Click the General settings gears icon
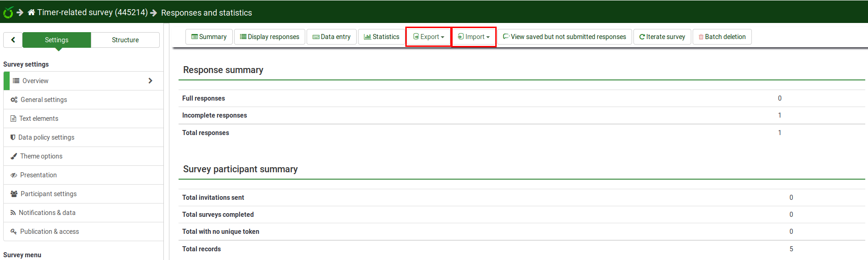This screenshot has height=260, width=868. click(14, 100)
